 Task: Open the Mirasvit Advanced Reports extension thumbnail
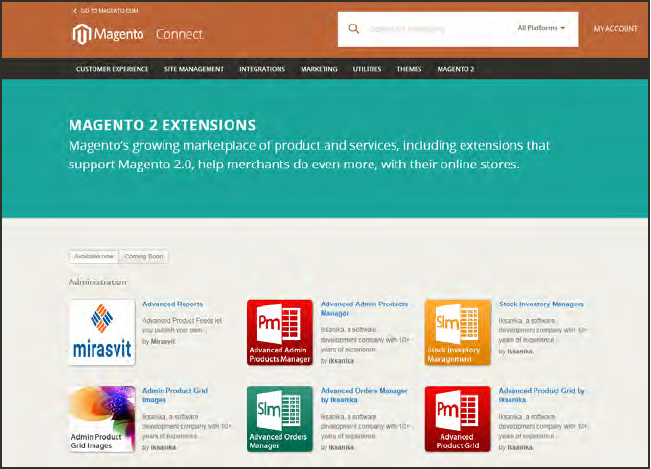[102, 332]
